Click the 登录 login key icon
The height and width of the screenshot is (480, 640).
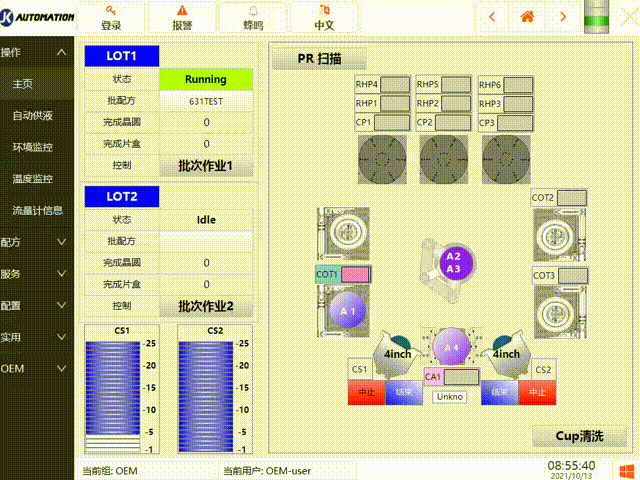(x=111, y=10)
